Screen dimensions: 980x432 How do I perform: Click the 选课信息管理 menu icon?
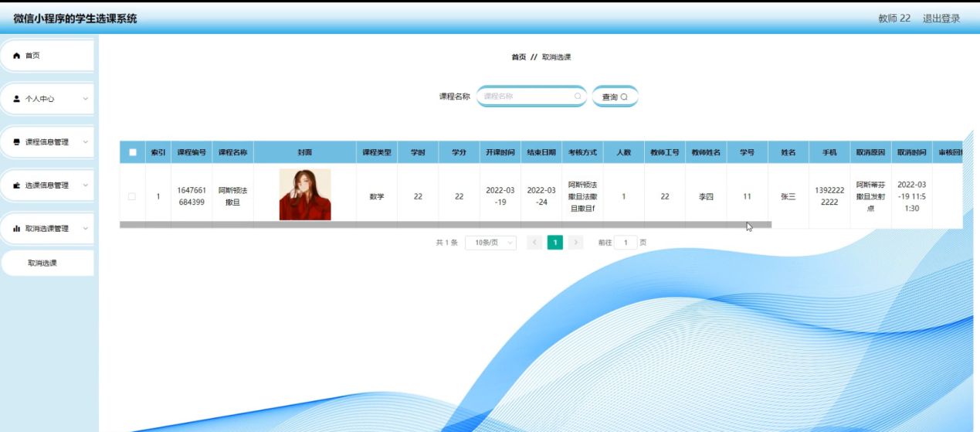click(x=16, y=185)
